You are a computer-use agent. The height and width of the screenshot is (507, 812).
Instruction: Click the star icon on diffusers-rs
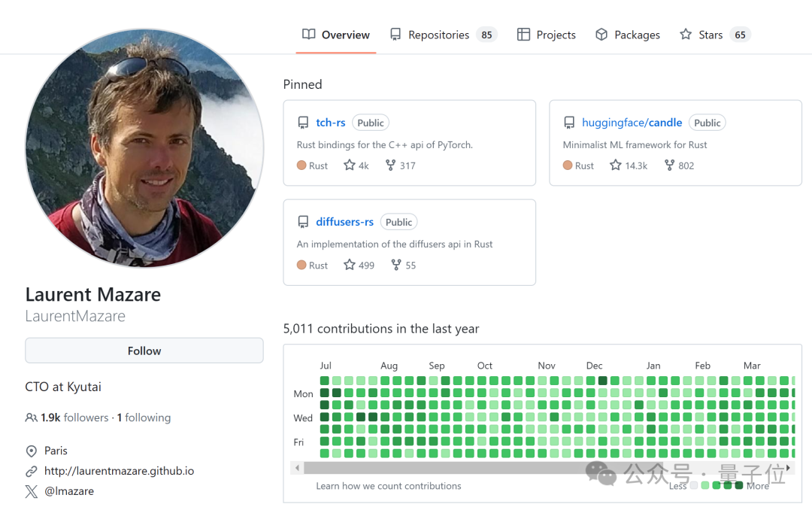350,265
